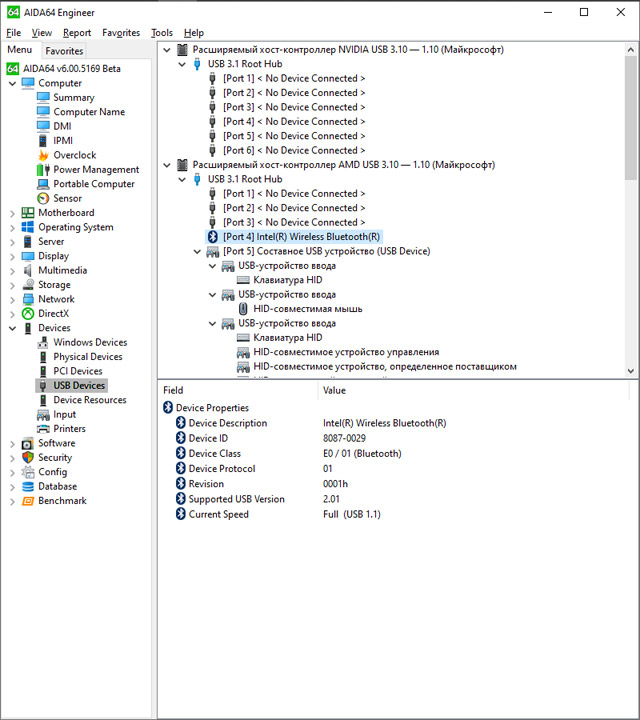Select DMI in the tree
This screenshot has height=720, width=640.
[62, 126]
